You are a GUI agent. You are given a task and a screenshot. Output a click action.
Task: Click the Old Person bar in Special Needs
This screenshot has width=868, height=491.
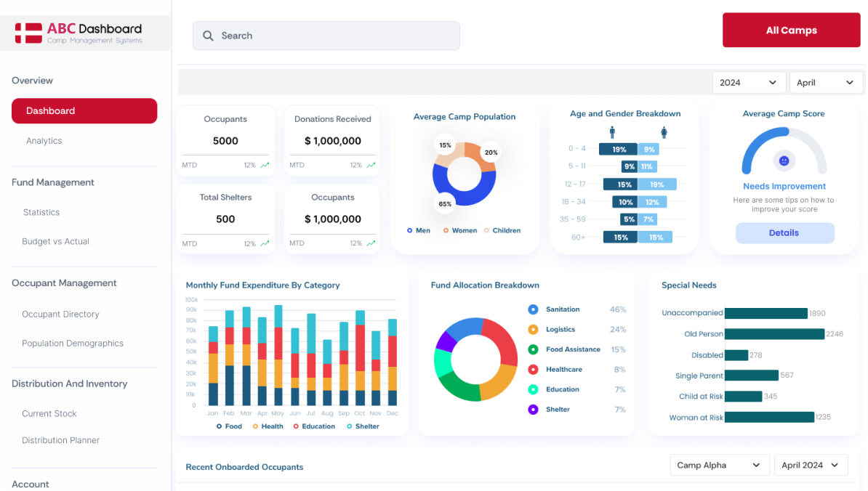point(774,334)
